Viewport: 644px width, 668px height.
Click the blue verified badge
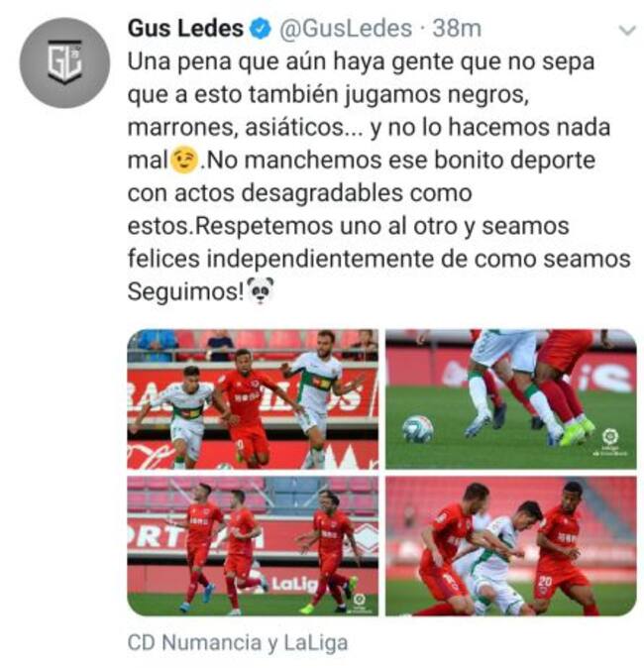coord(261,29)
